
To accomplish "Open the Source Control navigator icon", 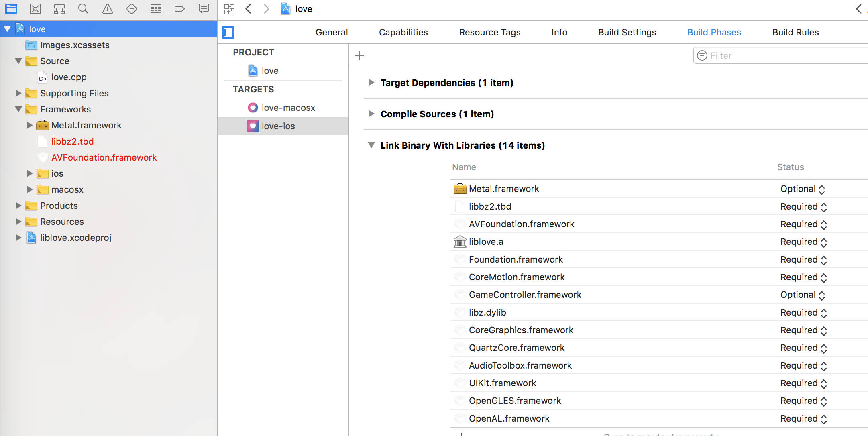I will coord(35,8).
